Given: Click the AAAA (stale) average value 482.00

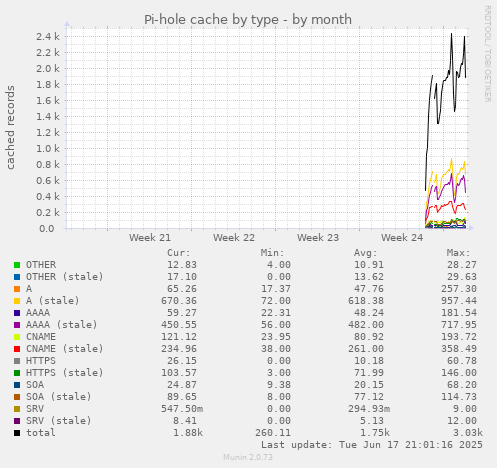Looking at the screenshot, I should pyautogui.click(x=366, y=325).
